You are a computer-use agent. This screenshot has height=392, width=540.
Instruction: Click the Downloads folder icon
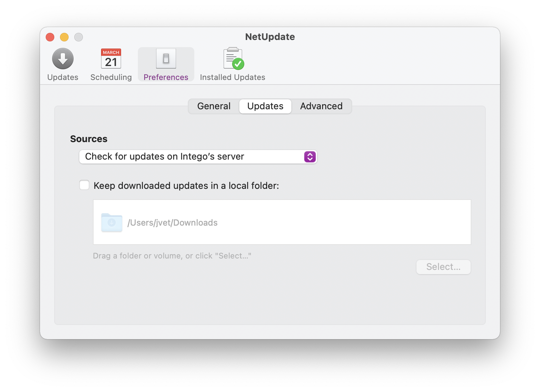pos(112,222)
